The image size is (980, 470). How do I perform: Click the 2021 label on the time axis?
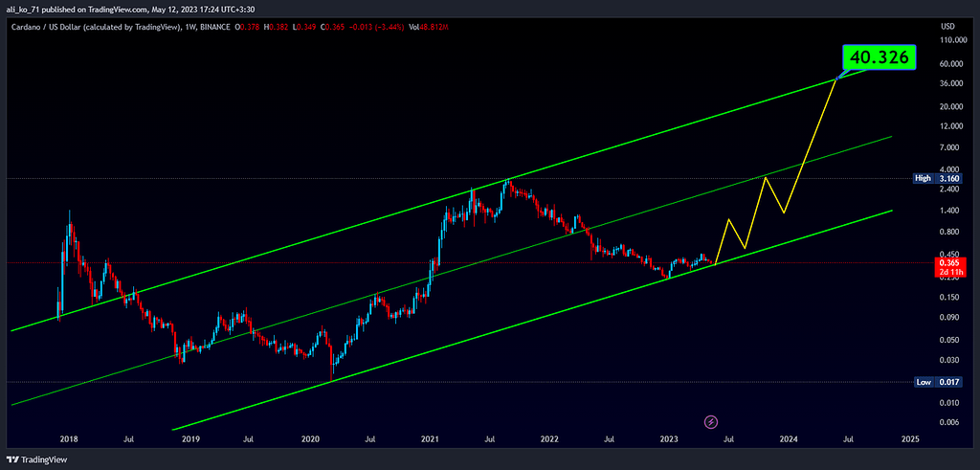[430, 439]
